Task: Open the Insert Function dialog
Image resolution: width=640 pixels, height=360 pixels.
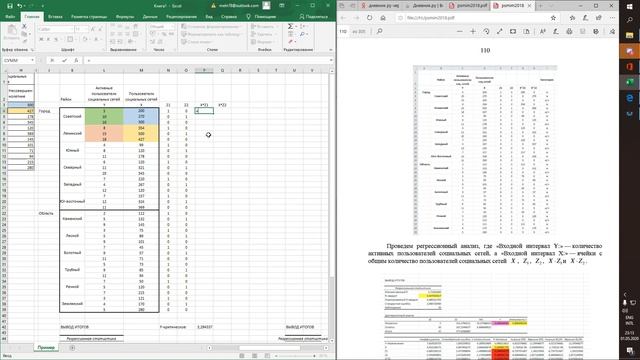Action: 76,60
